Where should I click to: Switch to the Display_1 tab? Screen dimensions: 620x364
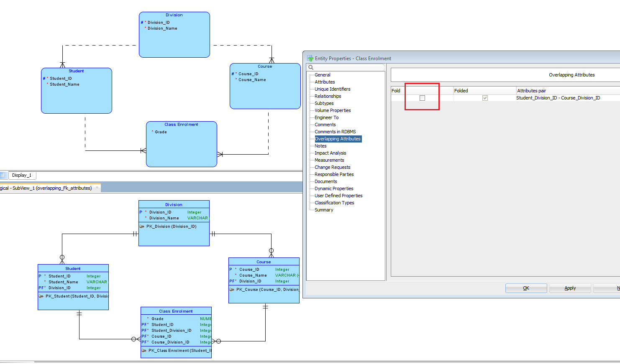pyautogui.click(x=22, y=175)
